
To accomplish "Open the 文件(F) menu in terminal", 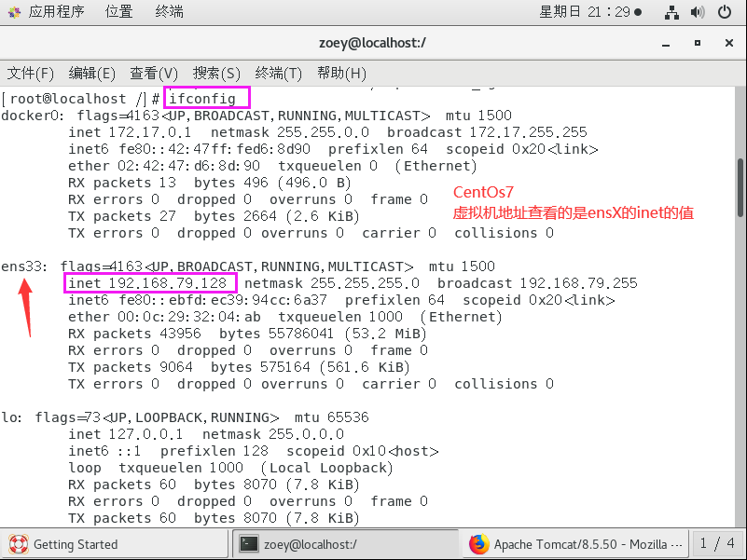I will tap(34, 74).
